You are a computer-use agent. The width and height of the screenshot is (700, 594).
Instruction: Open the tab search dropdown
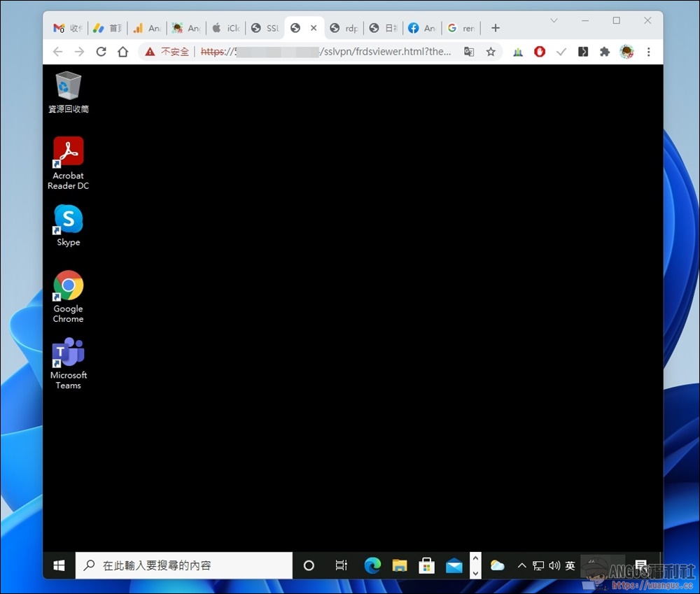(x=554, y=20)
